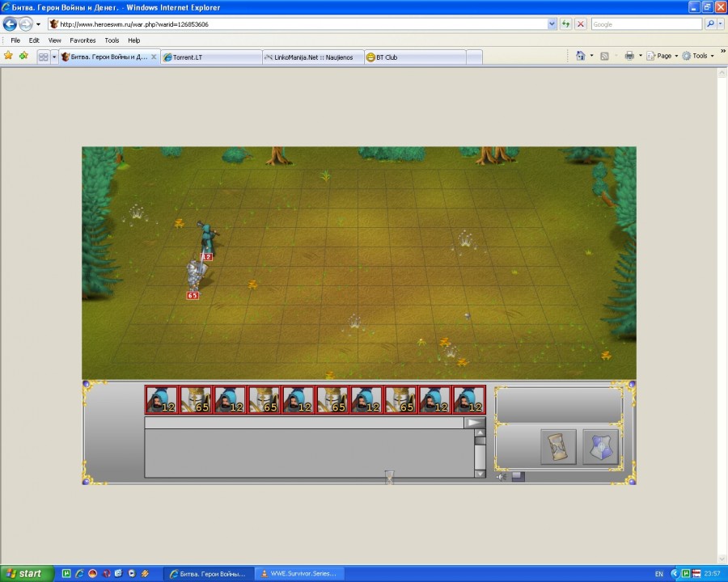The width and height of the screenshot is (728, 582).
Task: Click the Home page icon
Action: click(580, 56)
